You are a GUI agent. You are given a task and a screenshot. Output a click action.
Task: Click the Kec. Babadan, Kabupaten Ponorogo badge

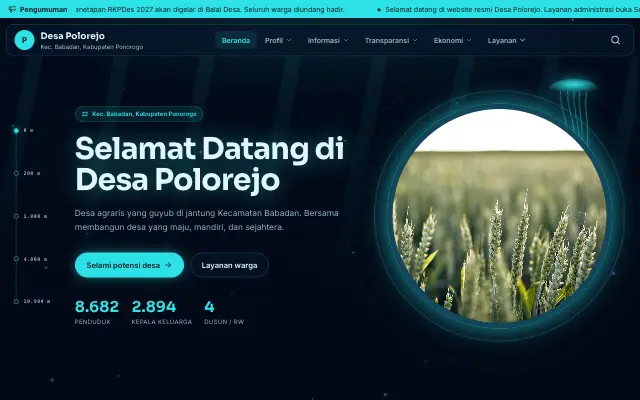pyautogui.click(x=139, y=114)
